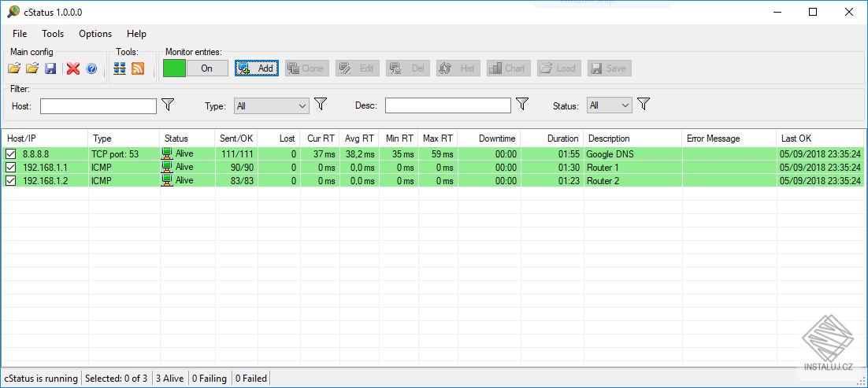Click the cStatus app icon in title bar

pyautogui.click(x=13, y=12)
